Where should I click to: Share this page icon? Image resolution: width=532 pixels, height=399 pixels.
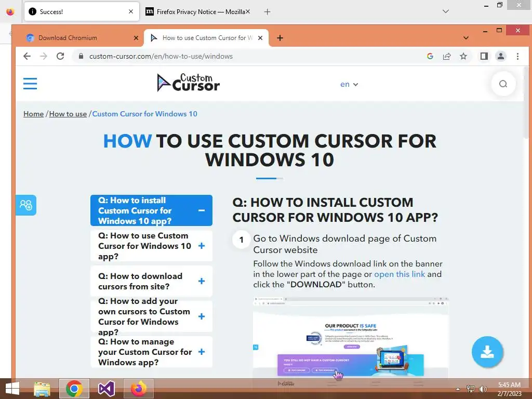tap(446, 56)
